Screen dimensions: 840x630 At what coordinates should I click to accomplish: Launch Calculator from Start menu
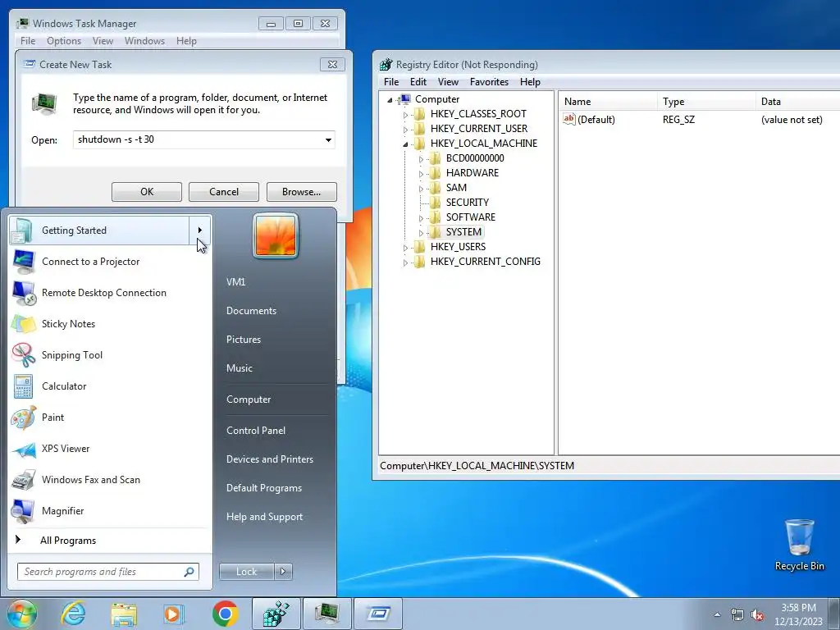point(110,386)
